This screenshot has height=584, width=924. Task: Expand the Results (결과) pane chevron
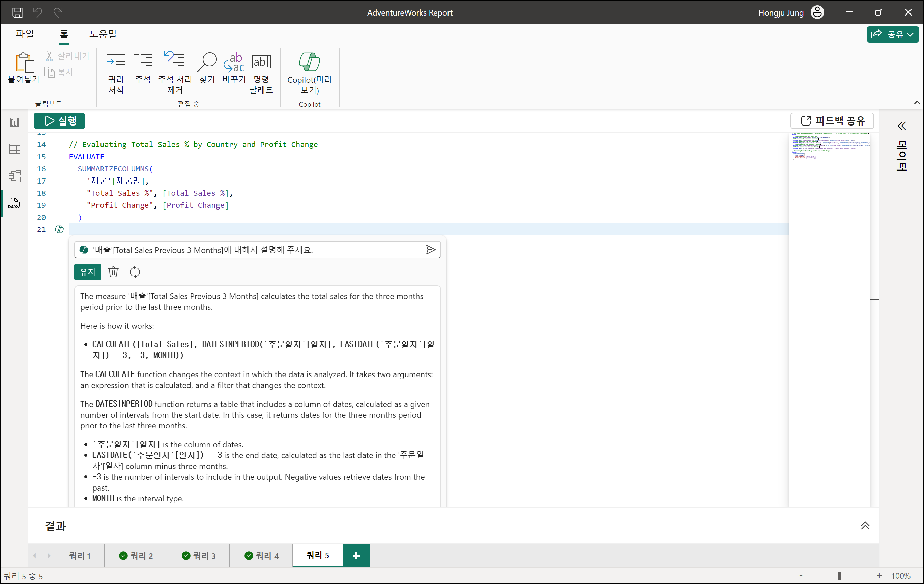tap(865, 526)
